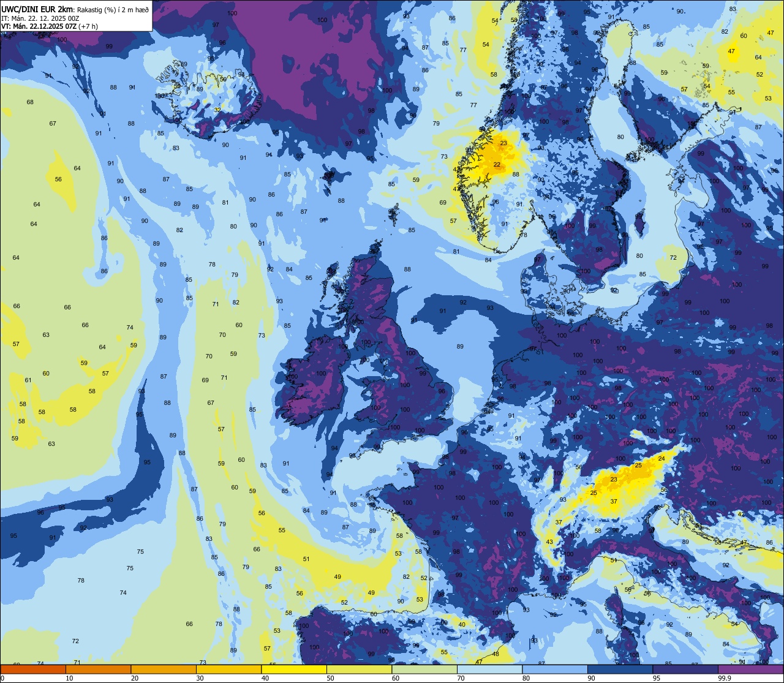
Task: Click the legend tick label 10
Action: click(x=70, y=678)
